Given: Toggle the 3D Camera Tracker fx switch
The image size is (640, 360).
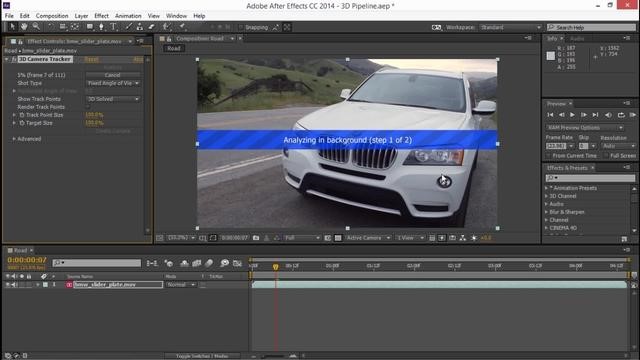Looking at the screenshot, I should pos(14,59).
